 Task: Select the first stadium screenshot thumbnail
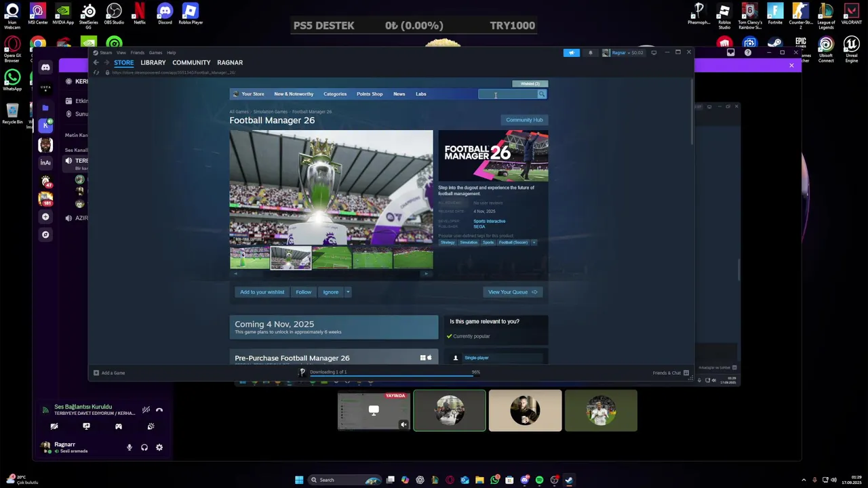(250, 258)
